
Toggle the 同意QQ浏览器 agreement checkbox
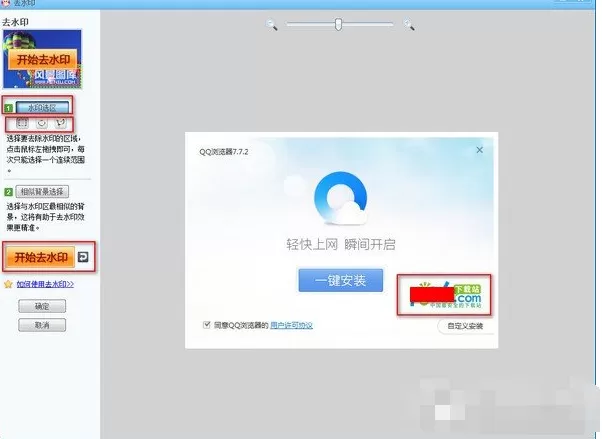pos(207,325)
